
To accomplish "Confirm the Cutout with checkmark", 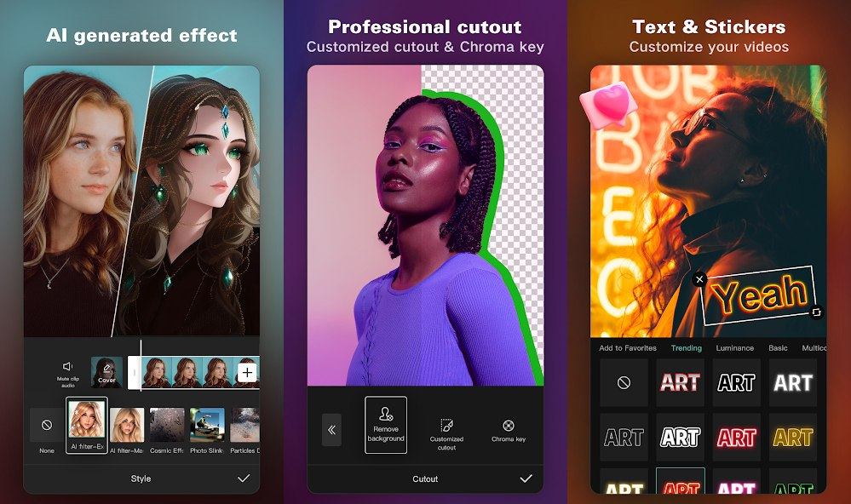I will tap(526, 478).
